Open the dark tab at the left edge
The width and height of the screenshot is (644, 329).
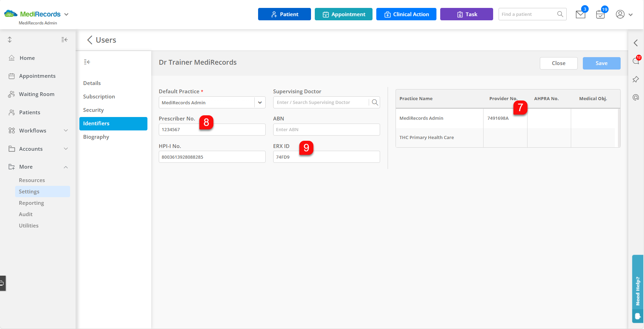[3, 283]
